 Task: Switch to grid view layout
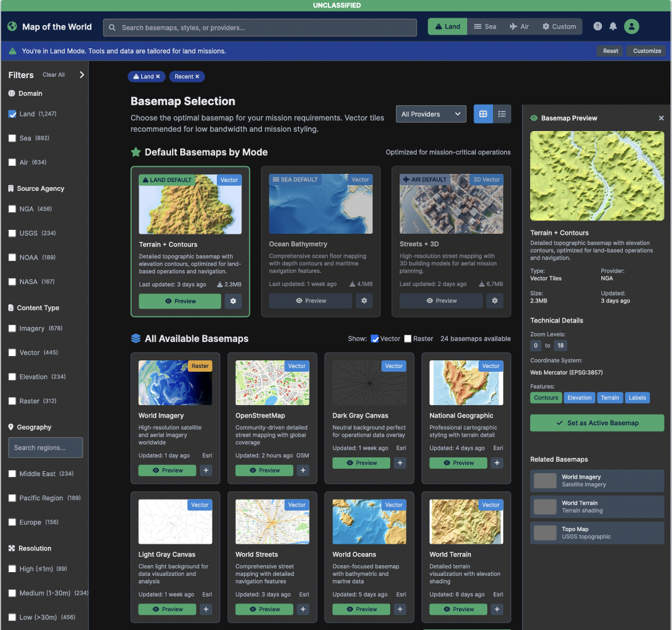pos(484,114)
